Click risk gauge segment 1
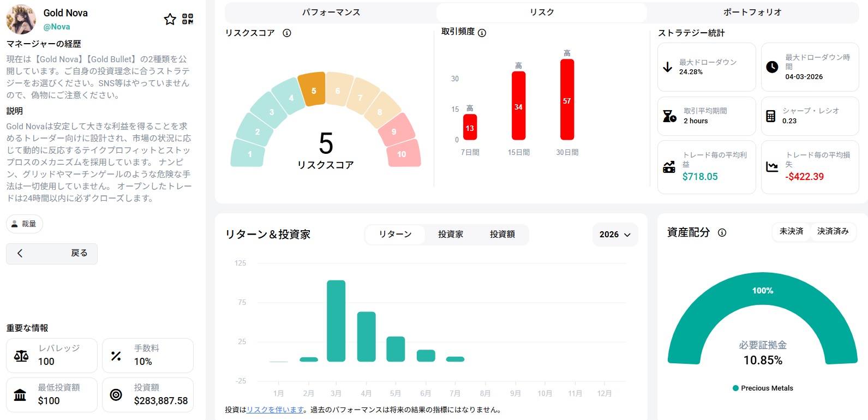The image size is (868, 420). (x=249, y=154)
